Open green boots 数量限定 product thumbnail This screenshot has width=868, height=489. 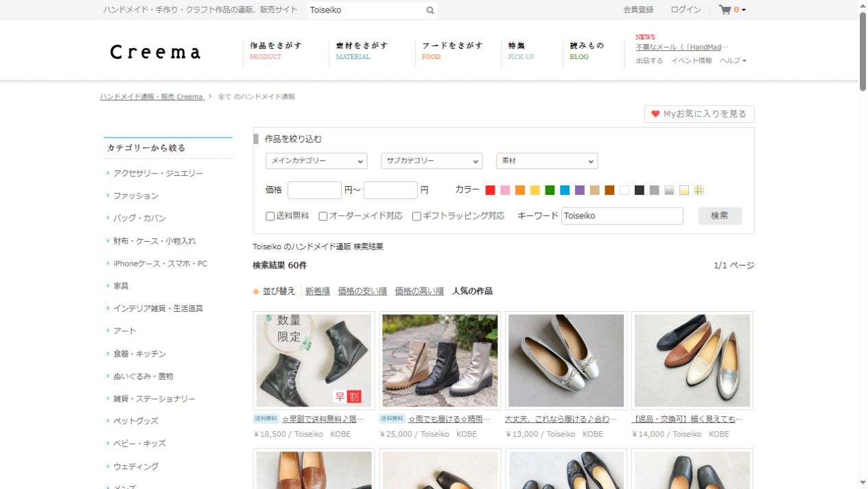(314, 361)
